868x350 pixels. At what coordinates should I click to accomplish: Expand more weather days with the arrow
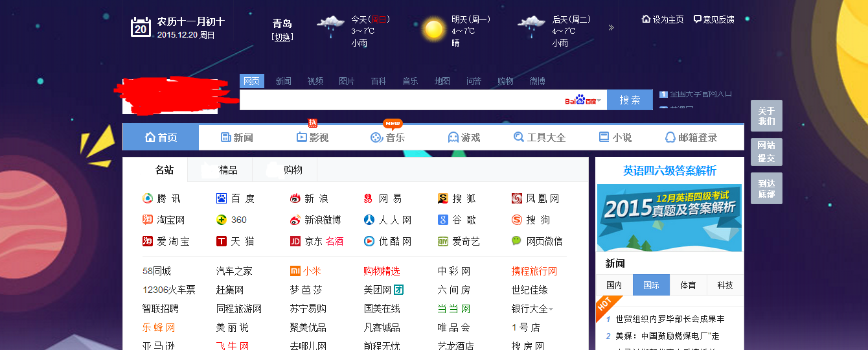pos(611,28)
